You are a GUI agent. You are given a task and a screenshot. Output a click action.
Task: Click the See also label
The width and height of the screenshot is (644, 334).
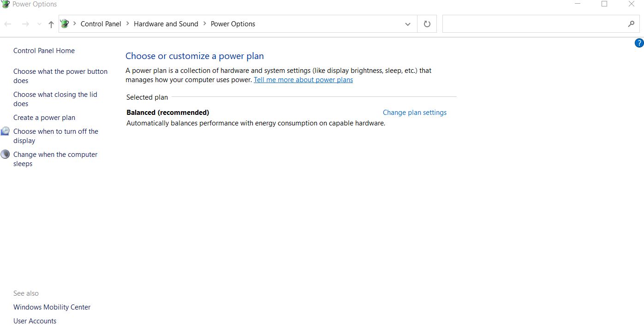[26, 293]
